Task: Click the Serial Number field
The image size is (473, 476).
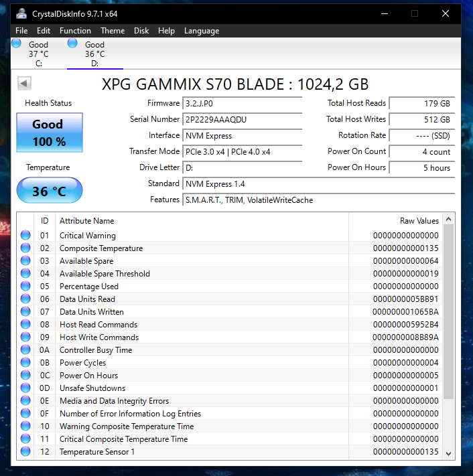Action: coord(242,120)
